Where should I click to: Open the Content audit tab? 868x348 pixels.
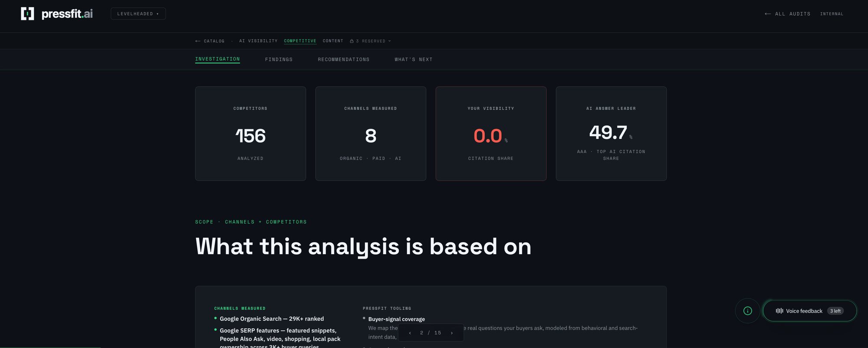coord(333,41)
